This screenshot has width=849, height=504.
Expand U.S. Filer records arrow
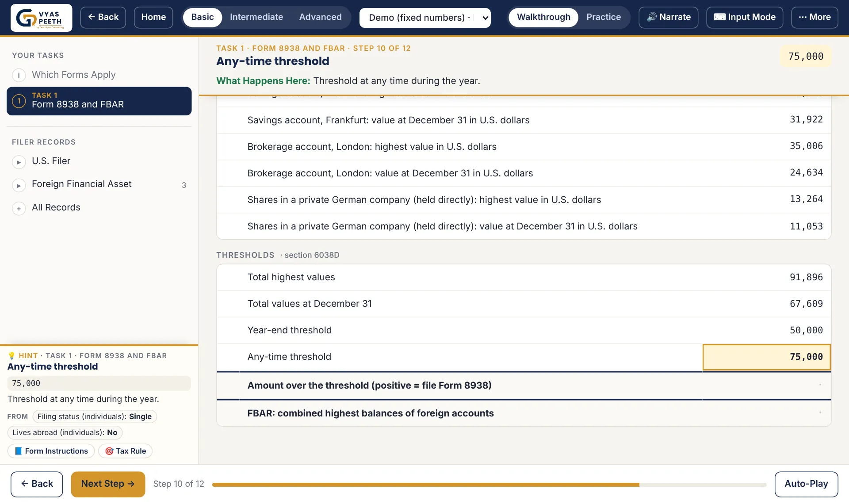click(x=19, y=162)
